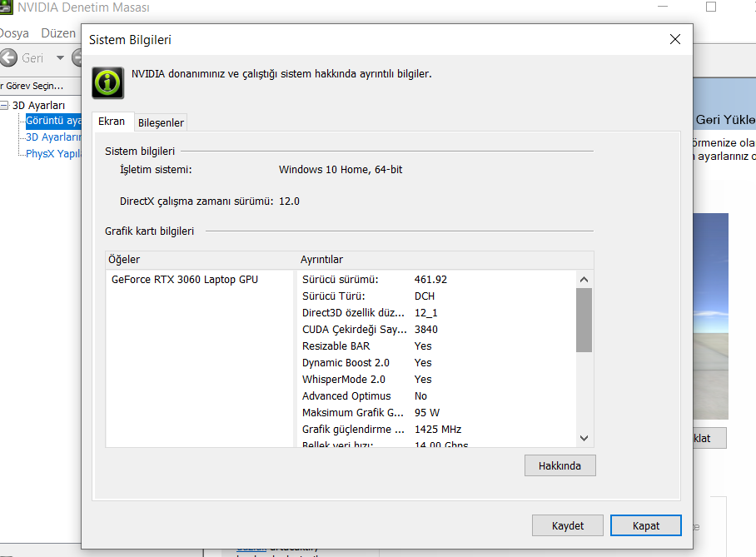Select the Görüntü ayarları tree item
The width and height of the screenshot is (756, 557).
tap(53, 121)
